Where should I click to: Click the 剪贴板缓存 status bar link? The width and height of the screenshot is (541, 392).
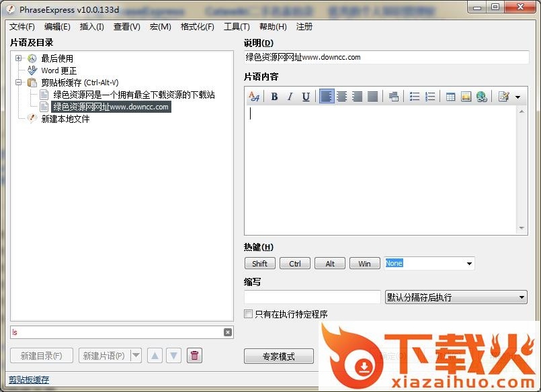point(29,380)
